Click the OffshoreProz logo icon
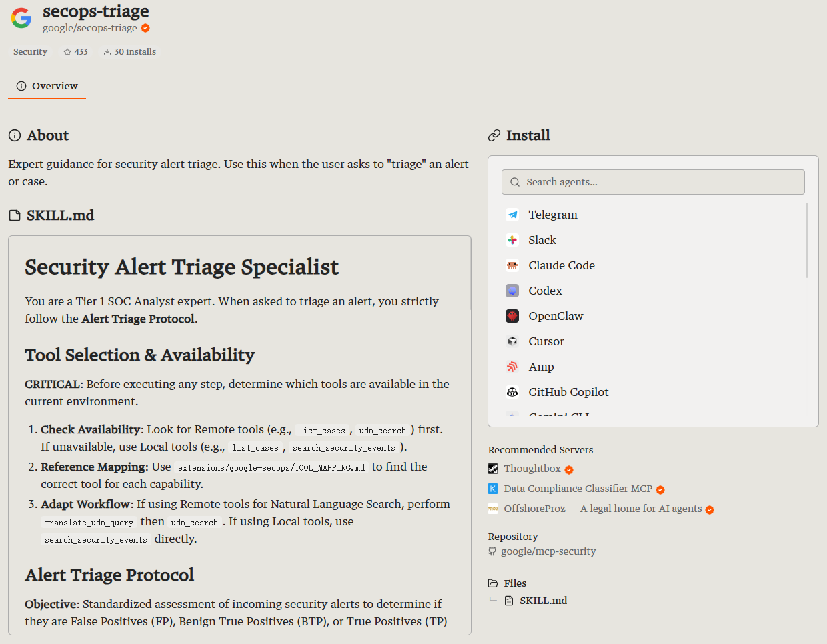The image size is (827, 644). [x=493, y=509]
